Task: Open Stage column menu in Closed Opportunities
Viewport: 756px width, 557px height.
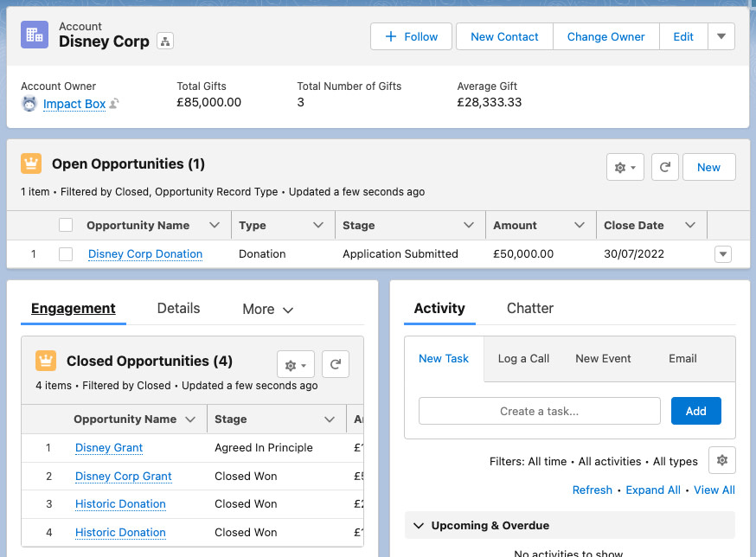Action: click(x=330, y=419)
